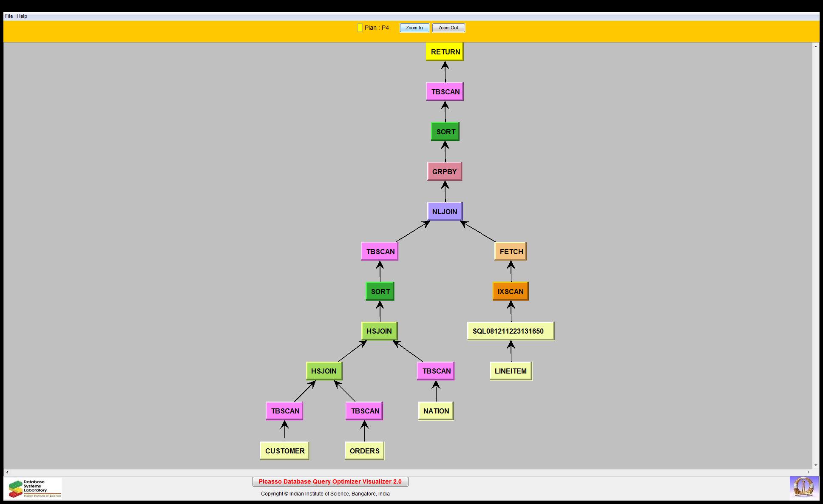The height and width of the screenshot is (504, 823).
Task: Select the FETCH operator node
Action: 511,252
